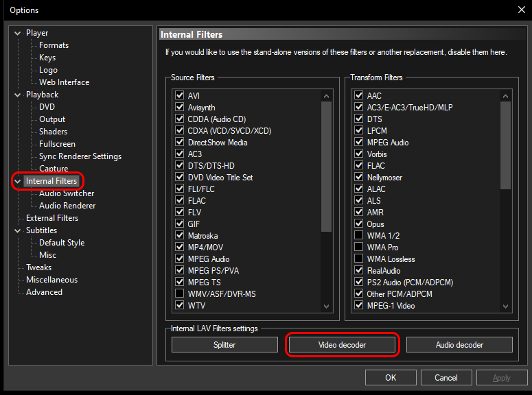Image resolution: width=532 pixels, height=395 pixels.
Task: Open the Keys options page
Action: [47, 58]
